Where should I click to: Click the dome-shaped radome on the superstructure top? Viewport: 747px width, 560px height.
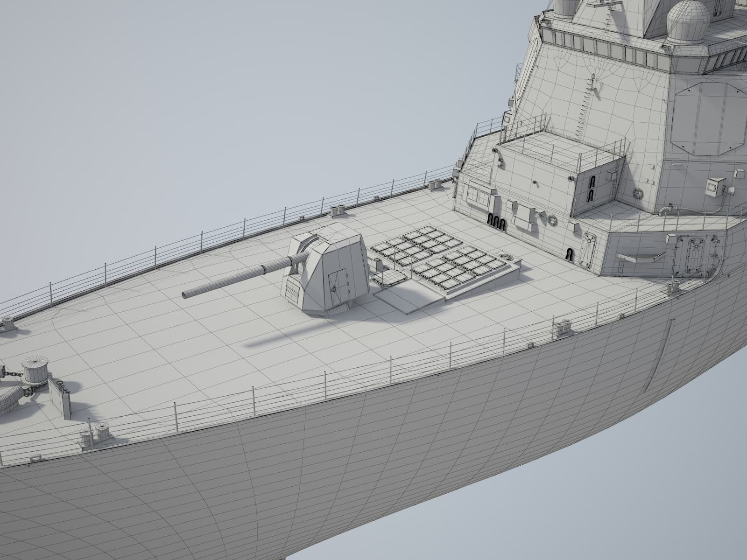click(688, 21)
